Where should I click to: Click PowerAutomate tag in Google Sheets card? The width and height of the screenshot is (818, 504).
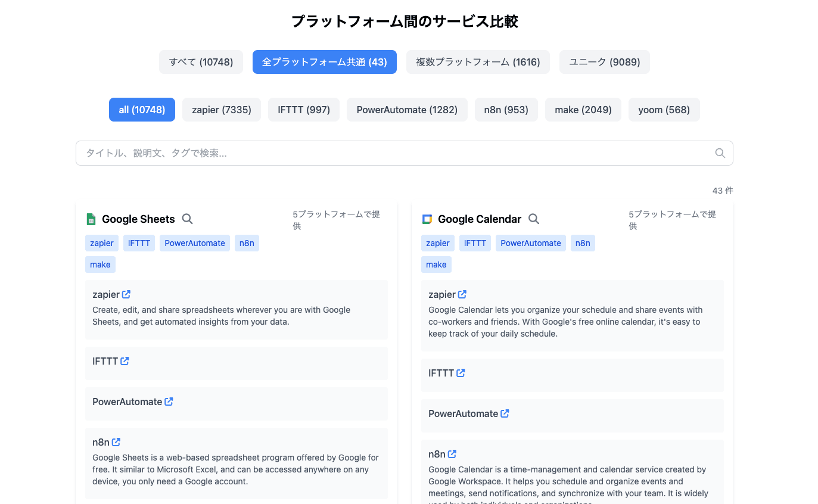pyautogui.click(x=195, y=243)
